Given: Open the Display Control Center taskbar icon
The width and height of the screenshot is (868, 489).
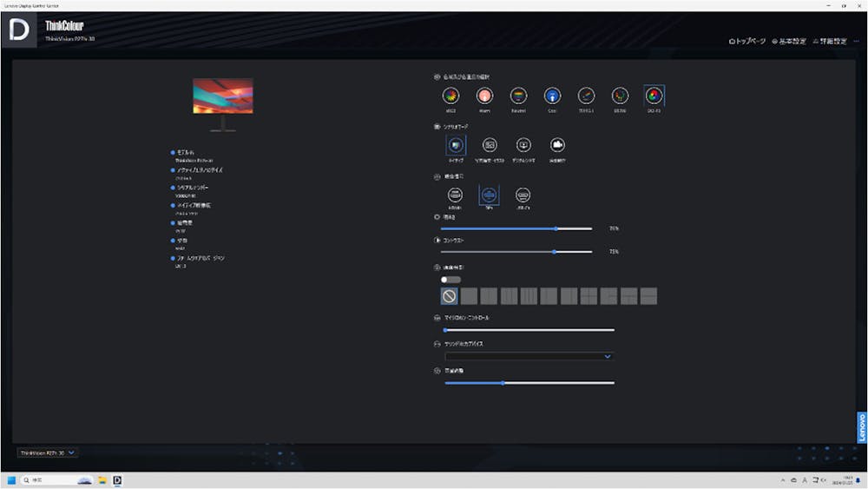Looking at the screenshot, I should [117, 480].
